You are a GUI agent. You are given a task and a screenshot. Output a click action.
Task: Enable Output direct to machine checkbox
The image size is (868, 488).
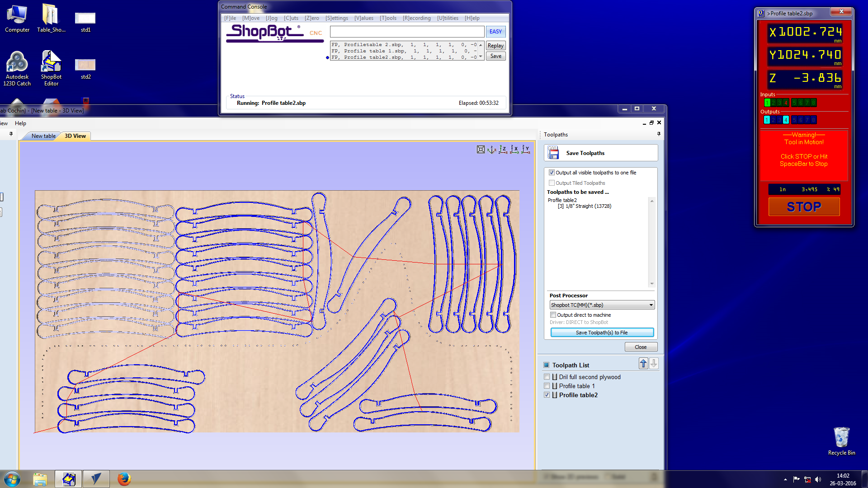[x=553, y=315]
